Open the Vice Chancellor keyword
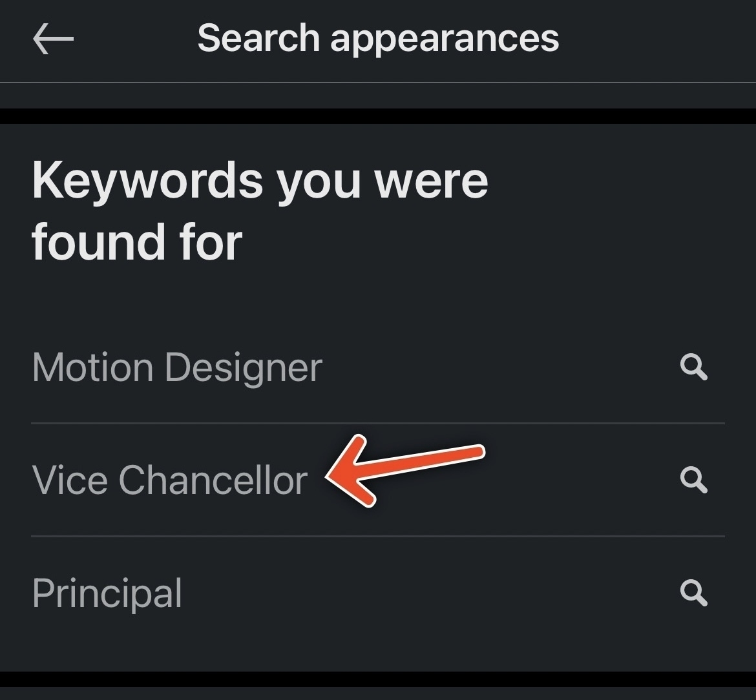This screenshot has height=700, width=756. pyautogui.click(x=169, y=480)
